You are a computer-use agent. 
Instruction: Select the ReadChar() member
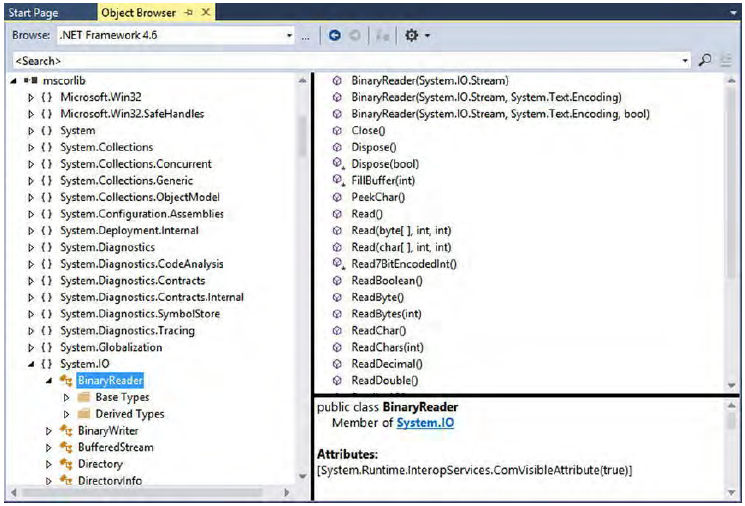coord(378,330)
